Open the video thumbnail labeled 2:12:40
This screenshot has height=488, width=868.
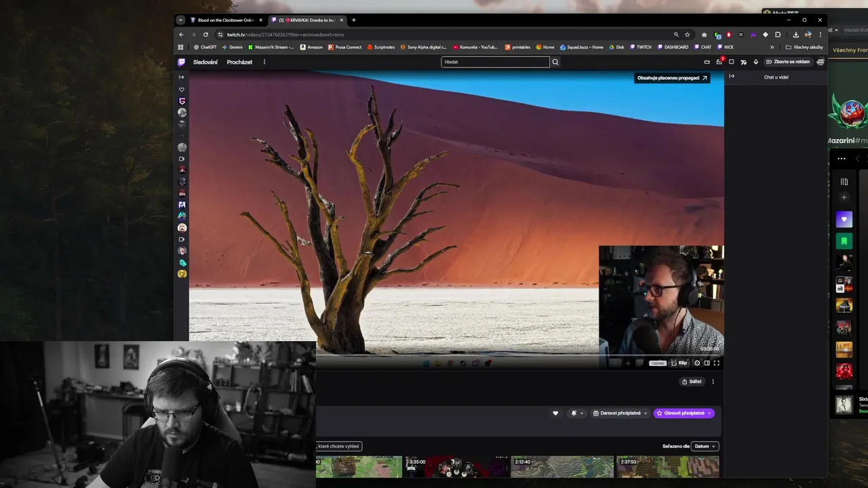tap(561, 466)
